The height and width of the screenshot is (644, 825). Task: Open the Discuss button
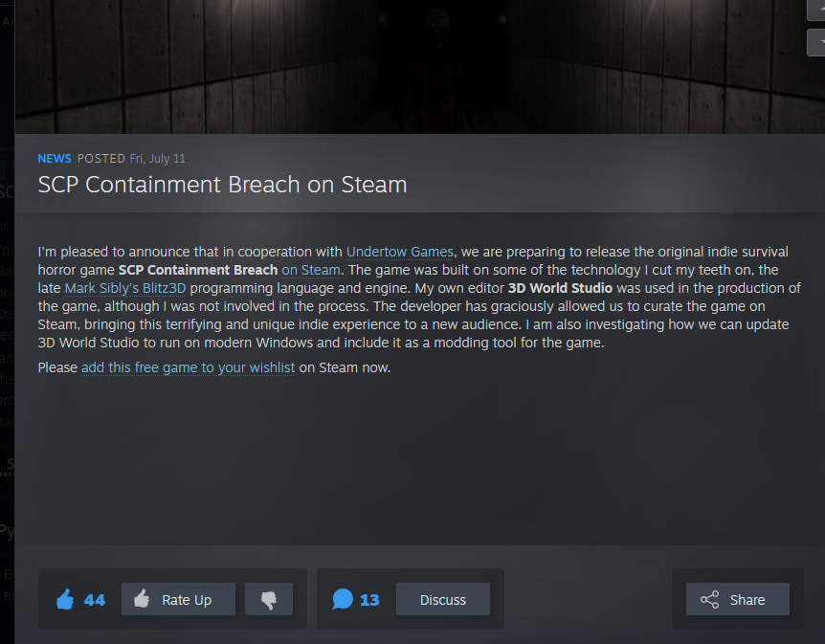click(x=443, y=599)
